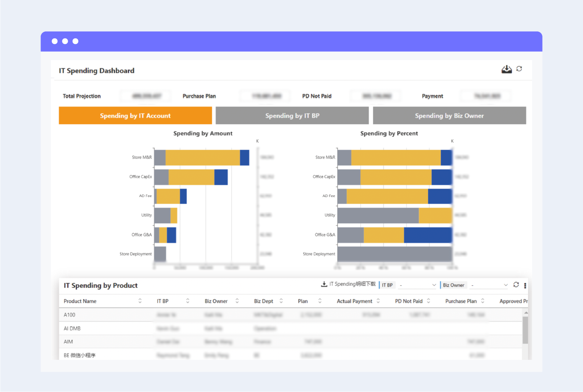This screenshot has width=583, height=392.
Task: Sort table by Biz Owner column
Action: 237,301
